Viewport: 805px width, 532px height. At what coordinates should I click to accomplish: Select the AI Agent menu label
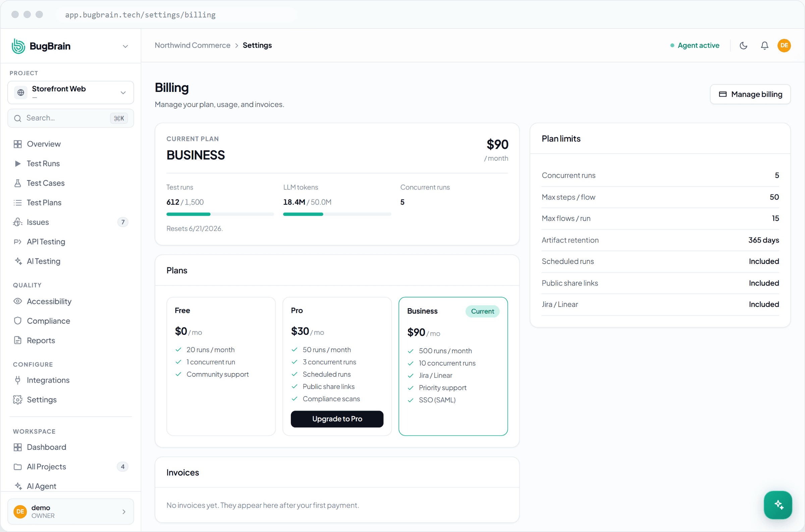41,486
